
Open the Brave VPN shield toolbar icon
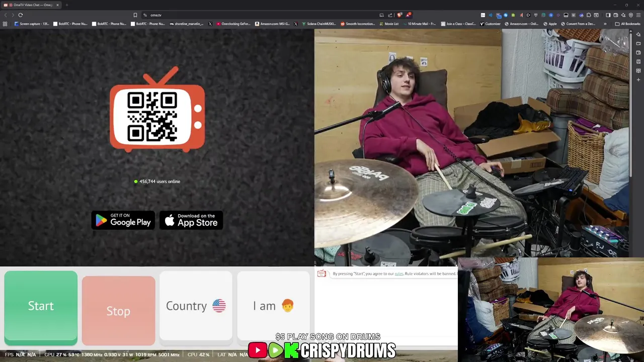pos(631,15)
